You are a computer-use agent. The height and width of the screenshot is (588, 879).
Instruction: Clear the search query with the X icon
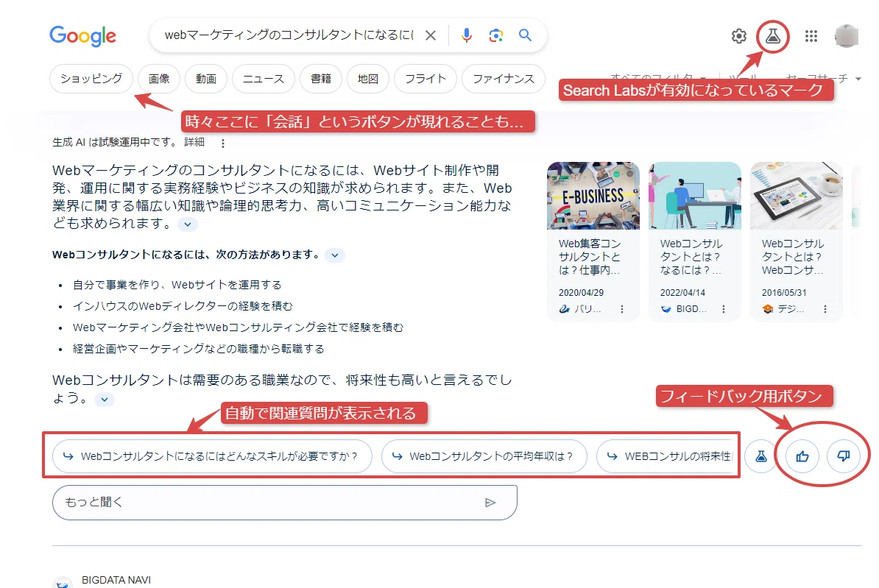[431, 35]
